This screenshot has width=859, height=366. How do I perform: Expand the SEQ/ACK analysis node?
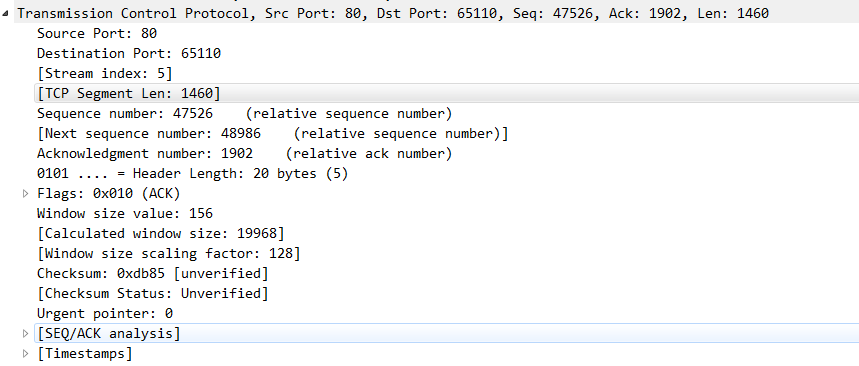click(25, 334)
